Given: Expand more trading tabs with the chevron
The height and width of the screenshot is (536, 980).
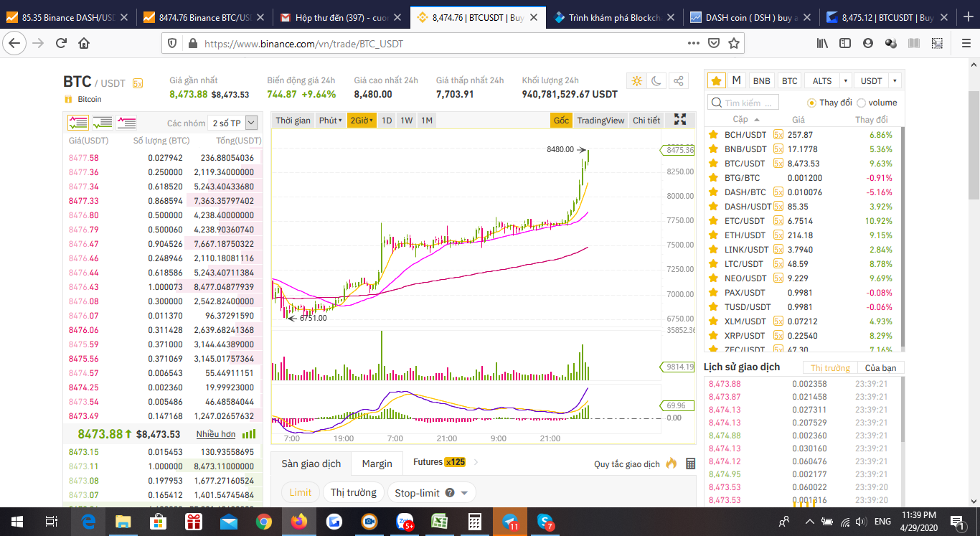Looking at the screenshot, I should (x=476, y=462).
